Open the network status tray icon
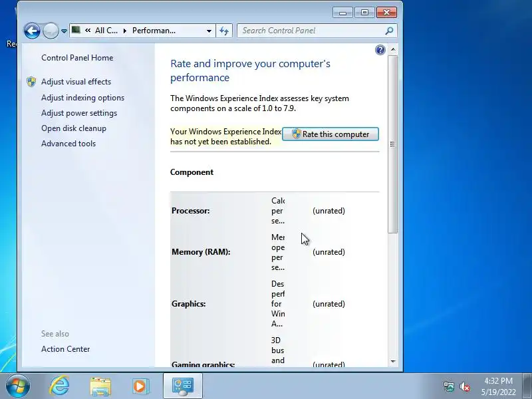The image size is (532, 399). (x=448, y=386)
